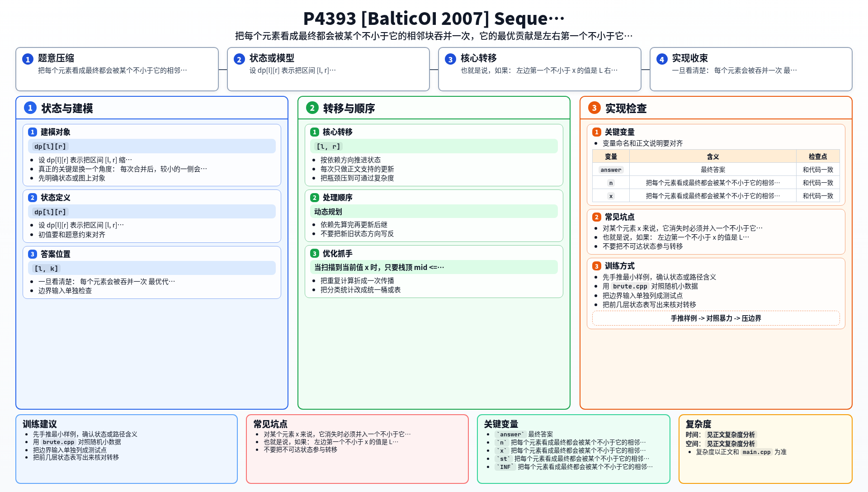
Task: Click green number badge of 转移与顺序
Action: click(x=312, y=108)
